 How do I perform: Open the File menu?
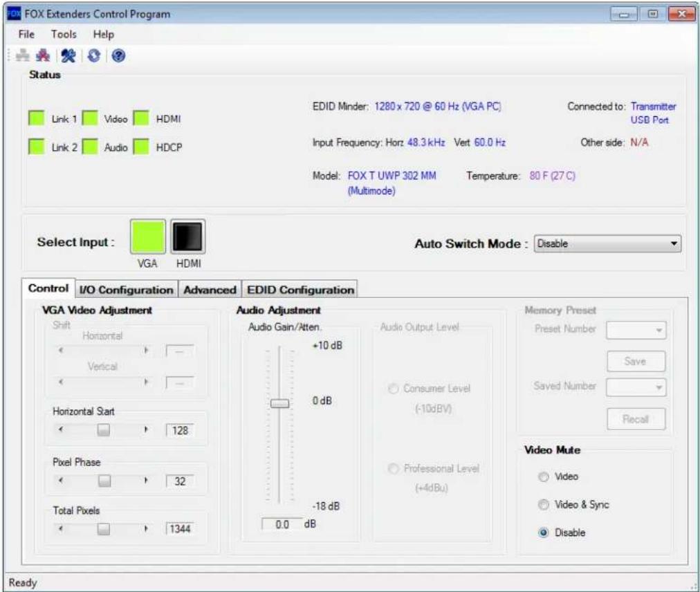[26, 35]
